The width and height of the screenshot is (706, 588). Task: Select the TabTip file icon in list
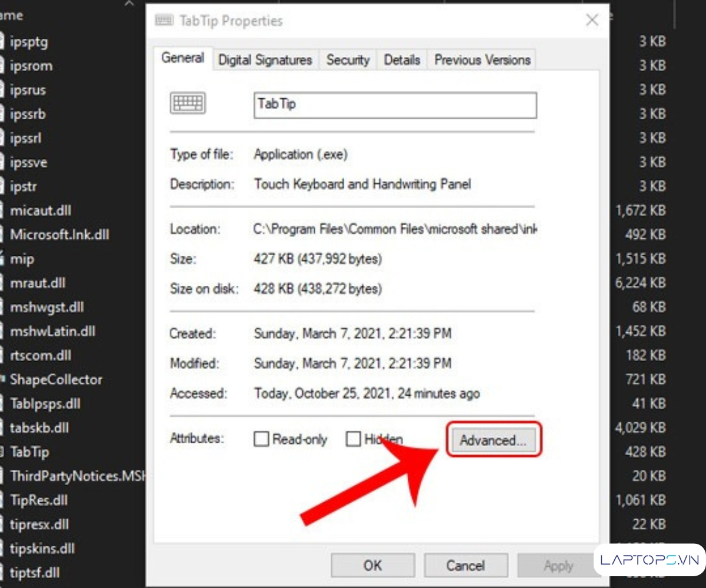(3, 452)
